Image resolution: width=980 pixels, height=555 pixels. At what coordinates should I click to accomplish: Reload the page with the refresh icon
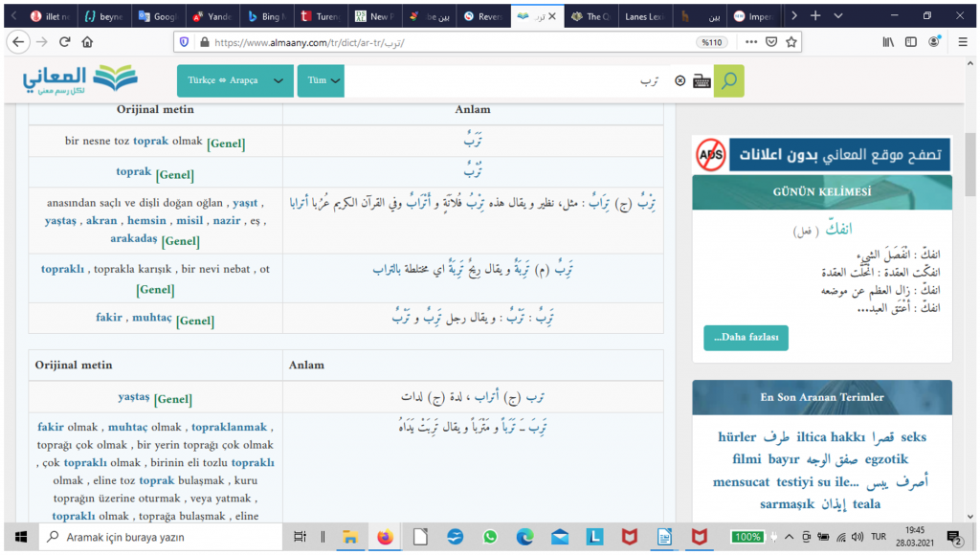(x=64, y=42)
